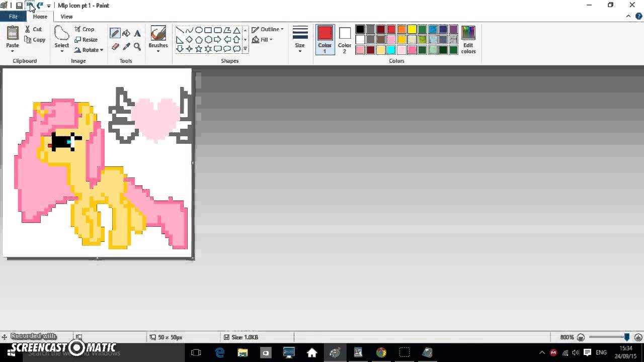This screenshot has width=644, height=362.
Task: Select the Line shape
Action: coord(180,30)
